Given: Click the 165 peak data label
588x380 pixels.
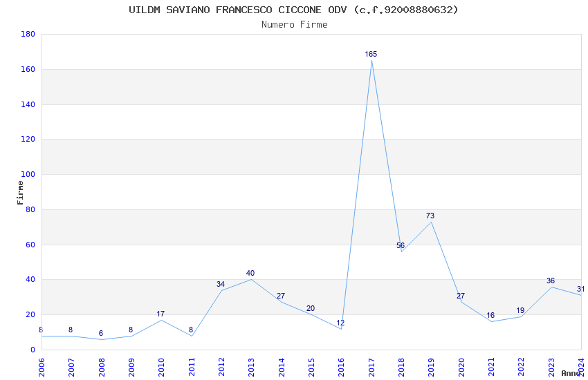Looking at the screenshot, I should (x=371, y=55).
